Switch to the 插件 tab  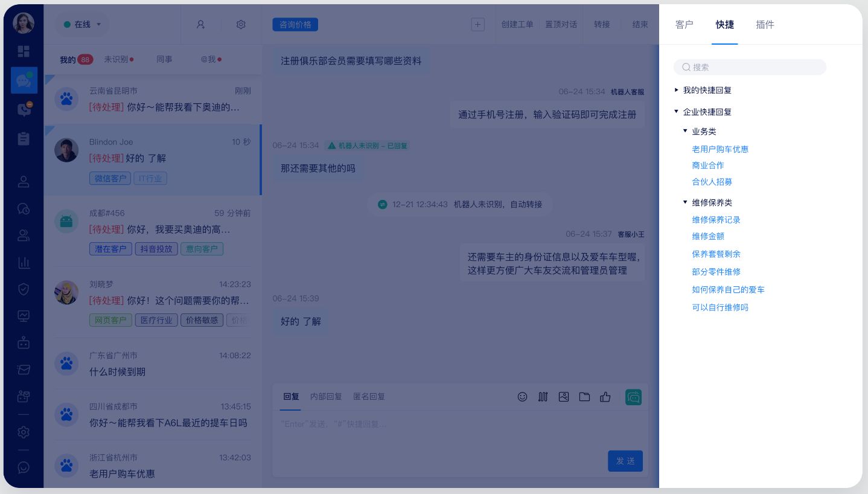(765, 25)
